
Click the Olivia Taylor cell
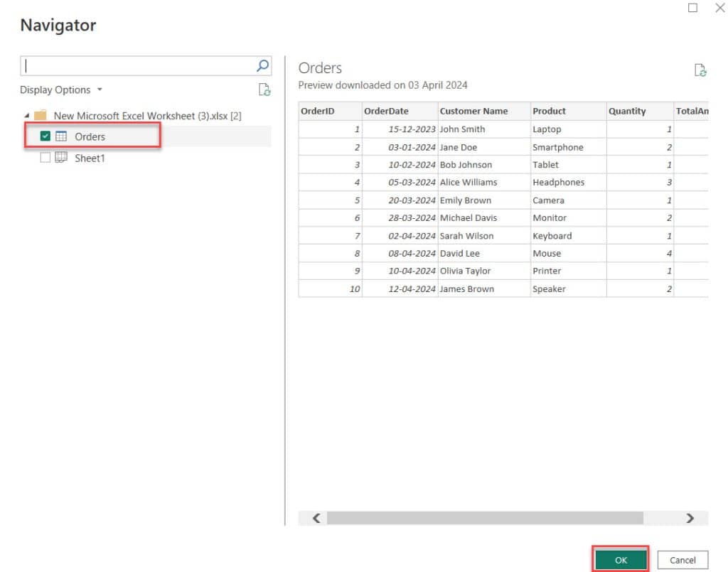[x=483, y=271]
